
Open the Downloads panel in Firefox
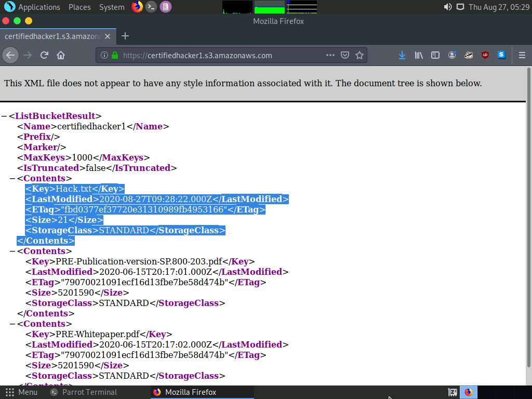pyautogui.click(x=402, y=55)
